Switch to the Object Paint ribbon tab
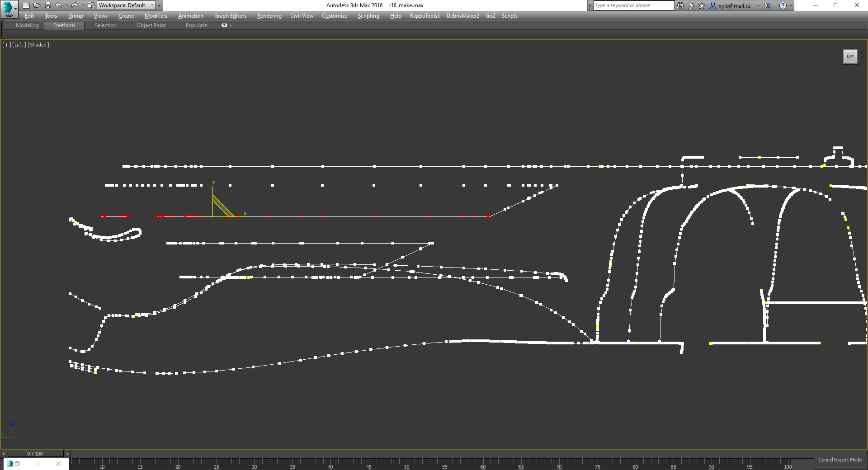This screenshot has height=470, width=868. tap(151, 25)
